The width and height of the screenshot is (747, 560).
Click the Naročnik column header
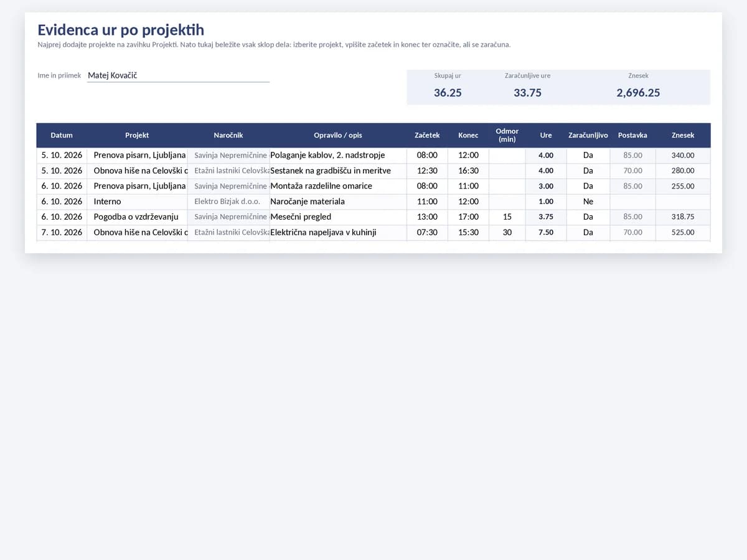point(228,135)
